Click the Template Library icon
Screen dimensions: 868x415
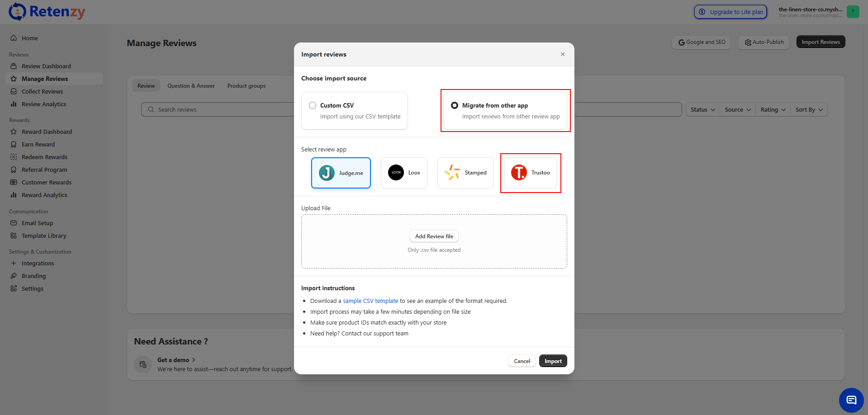click(x=14, y=236)
